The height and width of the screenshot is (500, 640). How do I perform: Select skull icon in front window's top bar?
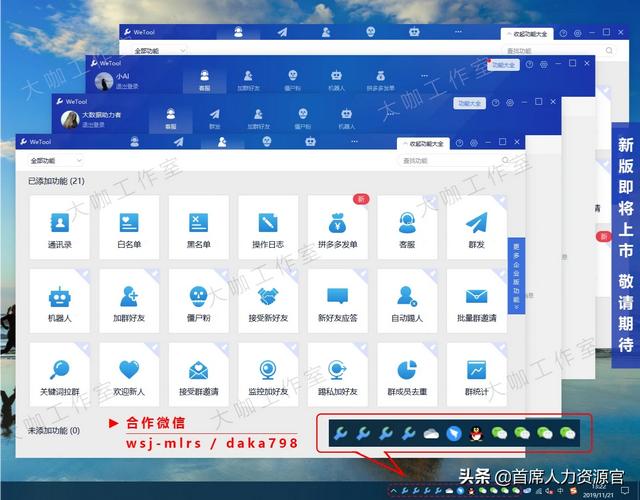pyautogui.click(x=267, y=142)
